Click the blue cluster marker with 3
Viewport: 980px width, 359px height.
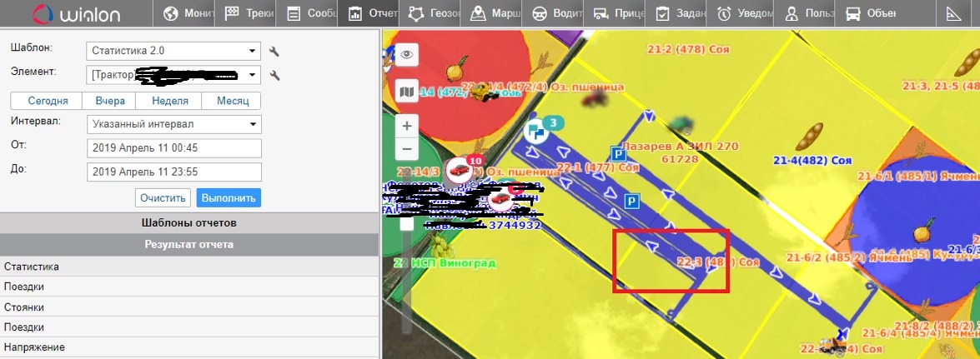coord(536,129)
